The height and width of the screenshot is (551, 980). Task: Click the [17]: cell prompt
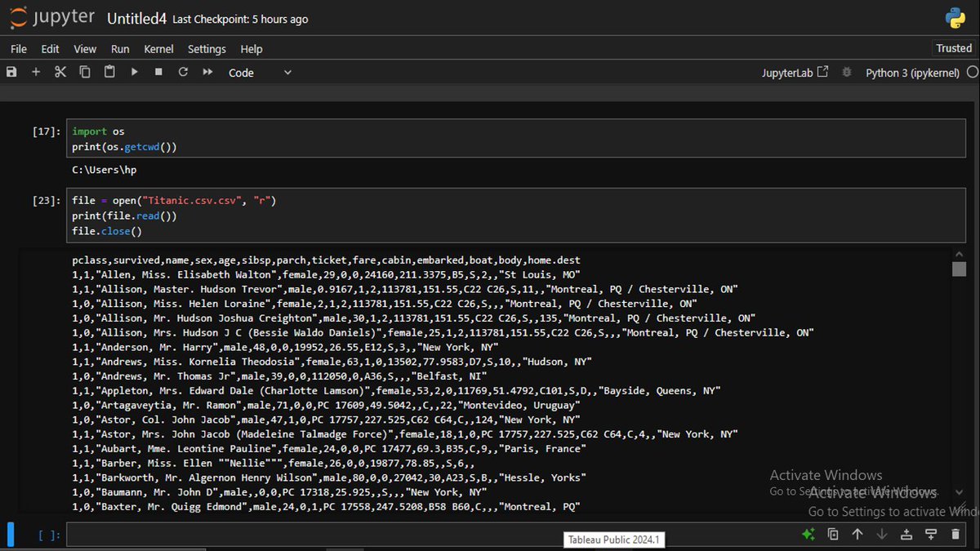[46, 131]
